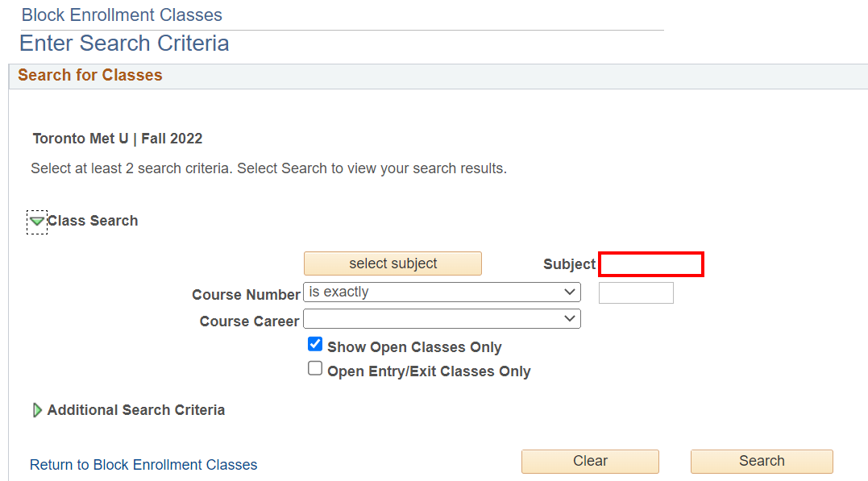Open the Course Career dropdown

pos(442,320)
